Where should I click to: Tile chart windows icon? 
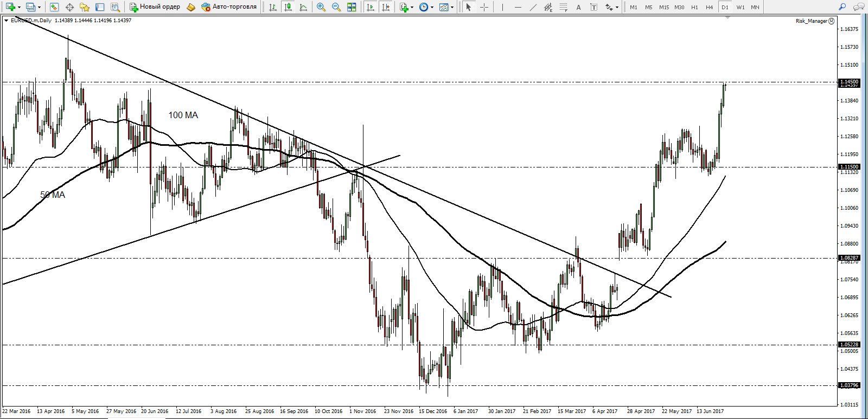[352, 7]
